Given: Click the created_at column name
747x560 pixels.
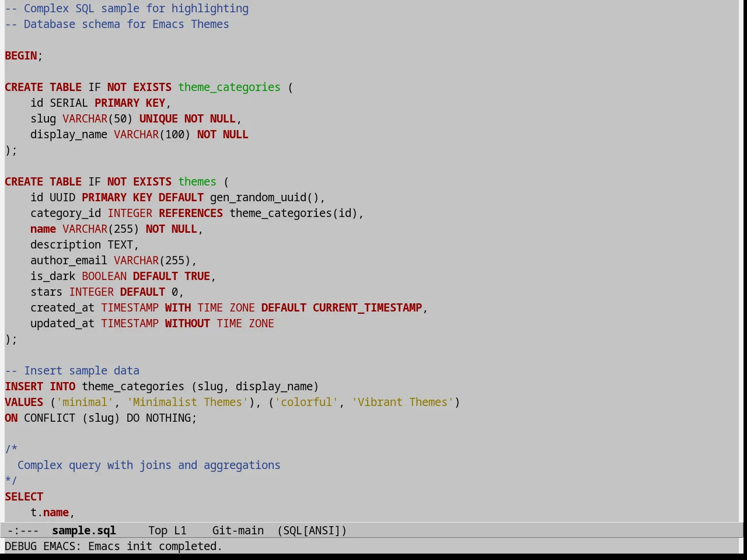Looking at the screenshot, I should [62, 307].
